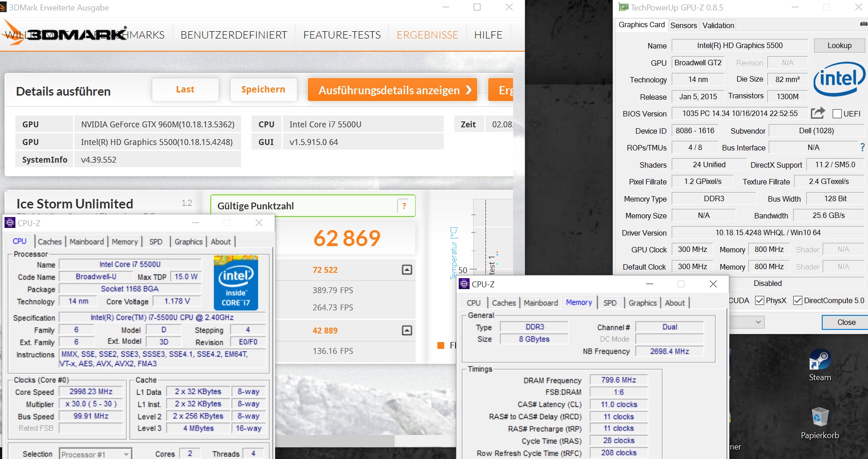
Task: Open Steam desktop shortcut
Action: [x=820, y=364]
